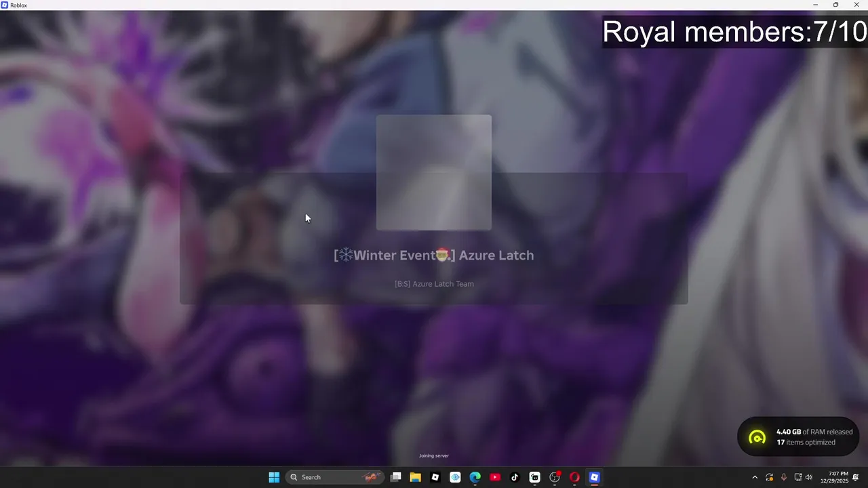Click the '17 items optimized' text
This screenshot has width=868, height=488.
click(x=806, y=442)
